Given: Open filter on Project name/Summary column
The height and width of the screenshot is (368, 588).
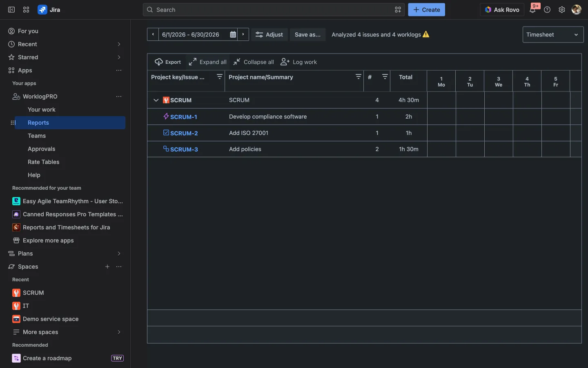Looking at the screenshot, I should [x=358, y=77].
